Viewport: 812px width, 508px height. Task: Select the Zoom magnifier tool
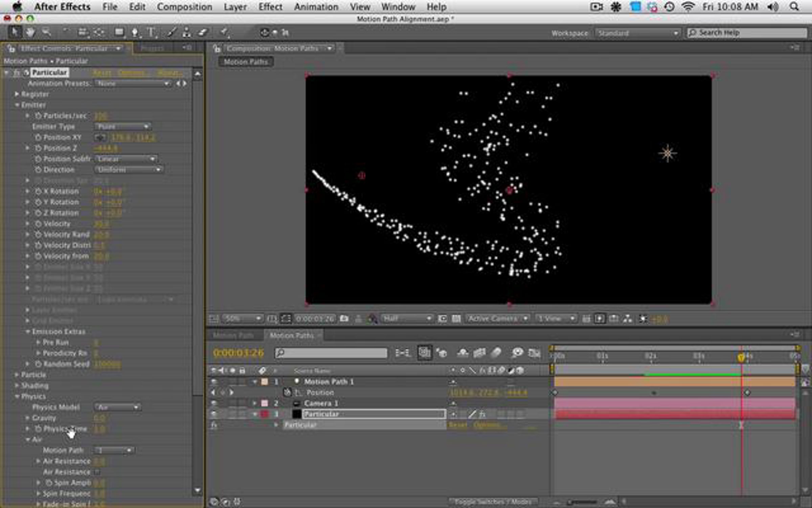(46, 32)
